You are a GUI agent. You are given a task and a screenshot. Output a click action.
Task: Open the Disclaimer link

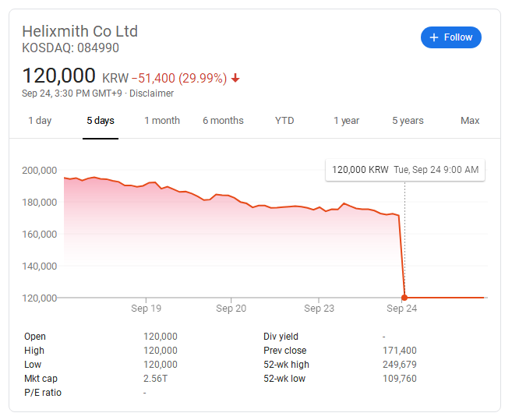[151, 94]
